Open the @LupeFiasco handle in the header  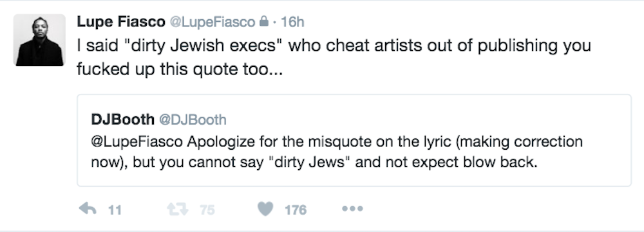click(x=213, y=22)
